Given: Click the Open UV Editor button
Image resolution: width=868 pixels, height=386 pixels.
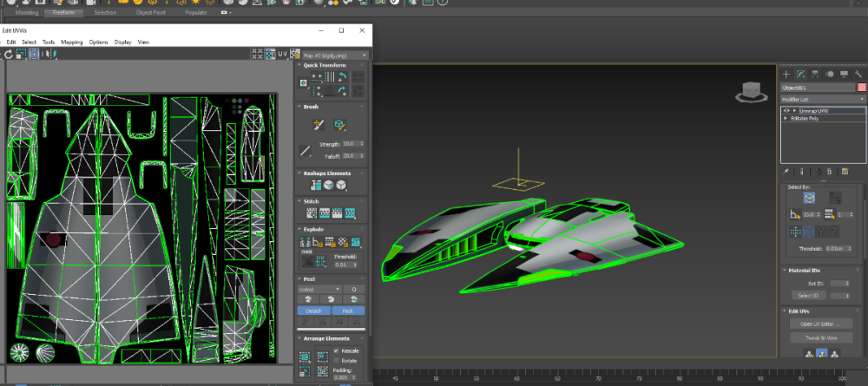Looking at the screenshot, I should [x=819, y=324].
